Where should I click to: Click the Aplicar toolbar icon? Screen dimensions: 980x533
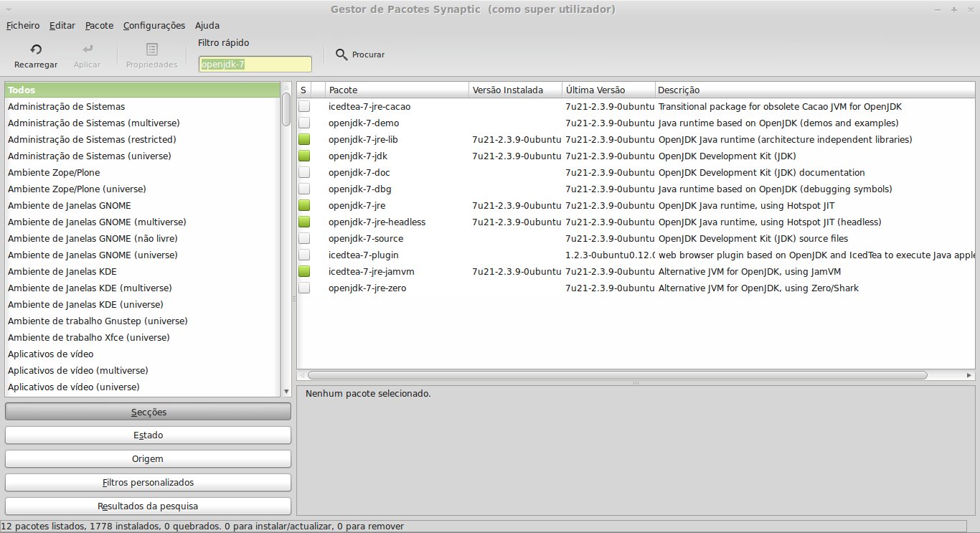87,55
